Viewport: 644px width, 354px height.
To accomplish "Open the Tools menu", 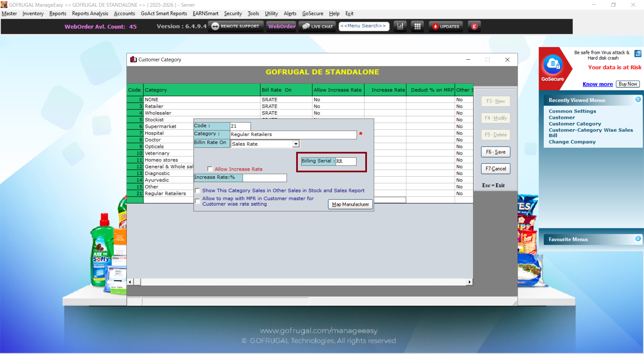I will tap(253, 13).
